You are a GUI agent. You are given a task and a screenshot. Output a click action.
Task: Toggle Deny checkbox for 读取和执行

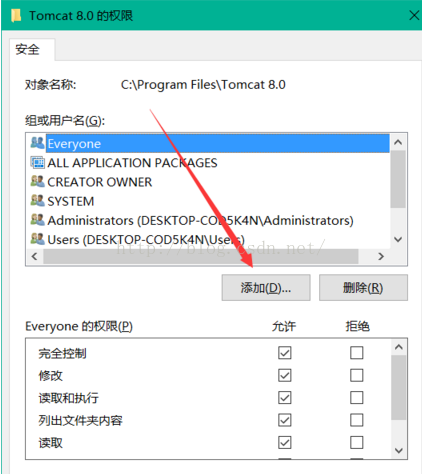[357, 398]
